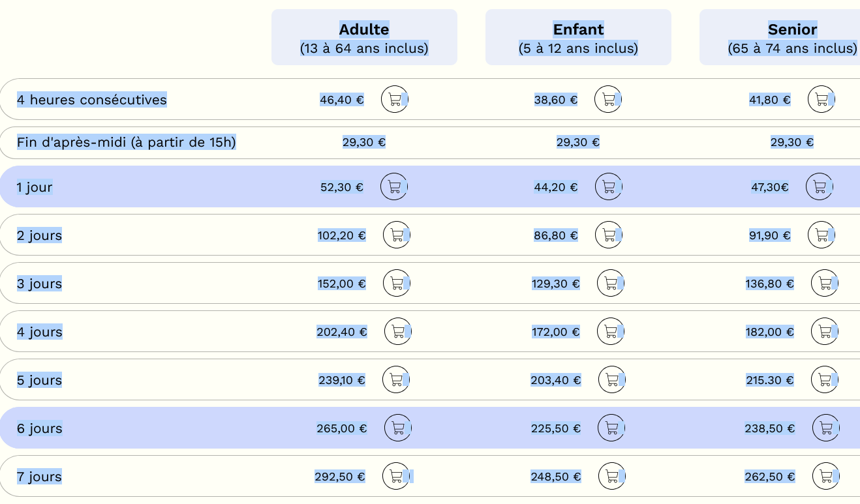Select the Enfant column header
The width and height of the screenshot is (860, 504).
click(578, 37)
